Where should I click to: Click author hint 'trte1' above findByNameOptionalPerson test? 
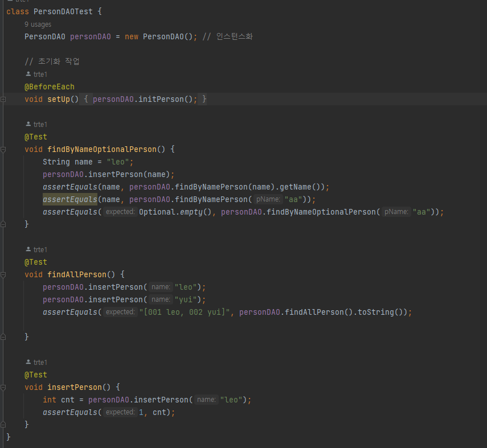[36, 125]
